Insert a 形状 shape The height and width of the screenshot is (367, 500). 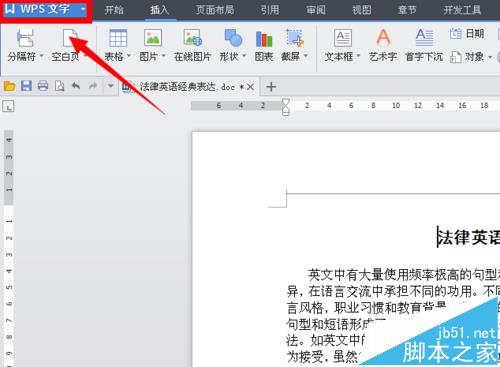click(x=233, y=38)
